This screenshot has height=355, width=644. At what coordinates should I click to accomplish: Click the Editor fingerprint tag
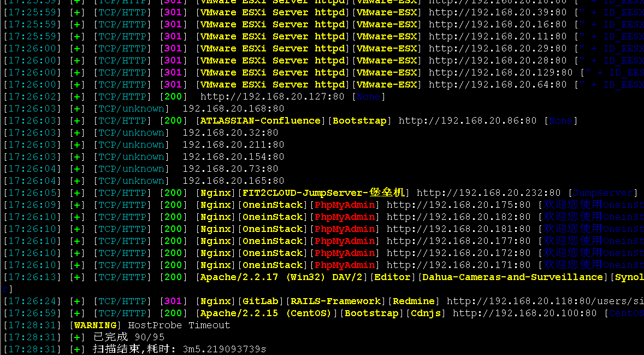pyautogui.click(x=393, y=277)
